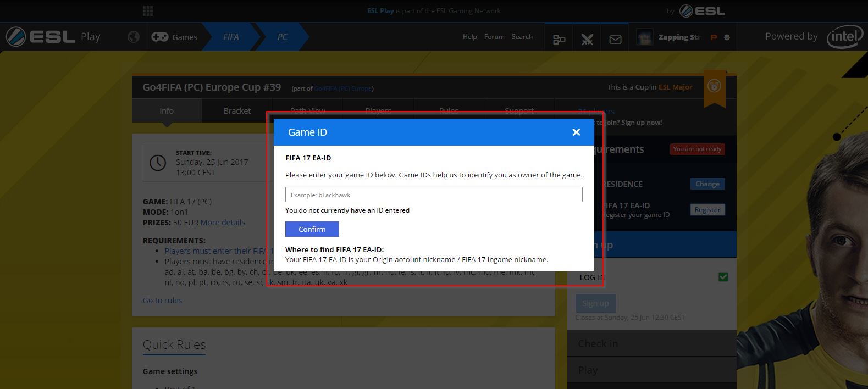Change the residence requirement
Screen dimensions: 868x389
pyautogui.click(x=707, y=184)
